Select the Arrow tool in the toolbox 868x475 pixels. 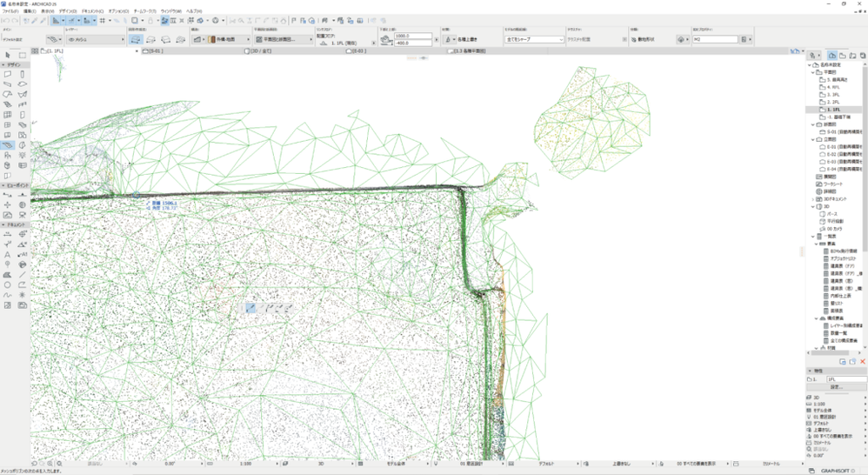(x=8, y=56)
